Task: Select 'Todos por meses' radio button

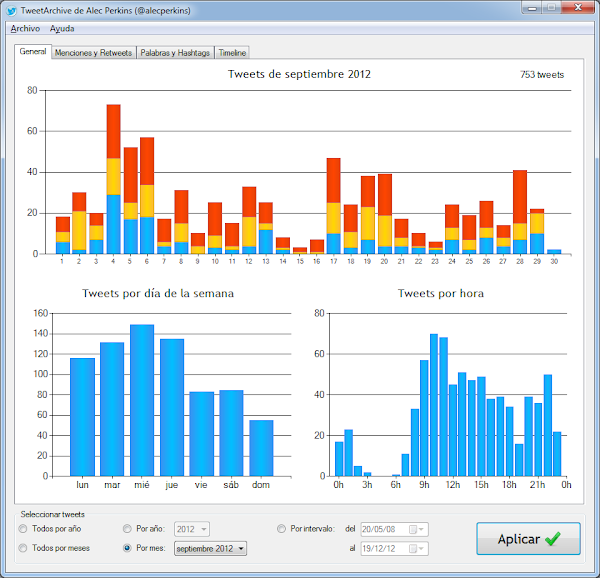Action: (x=23, y=548)
